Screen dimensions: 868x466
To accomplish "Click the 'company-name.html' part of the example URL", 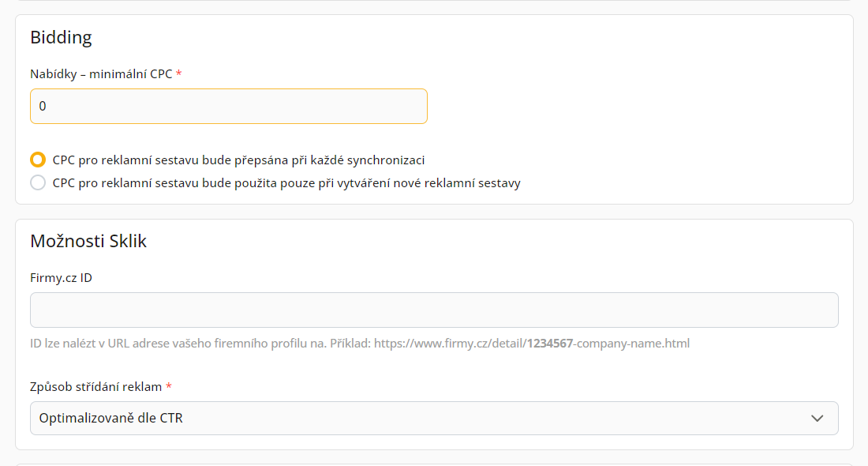I will tap(634, 344).
